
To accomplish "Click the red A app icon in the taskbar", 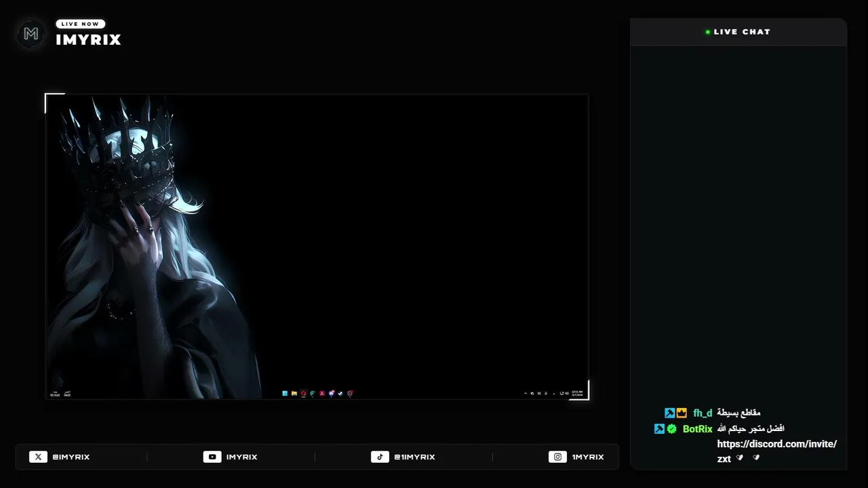I will [x=322, y=393].
